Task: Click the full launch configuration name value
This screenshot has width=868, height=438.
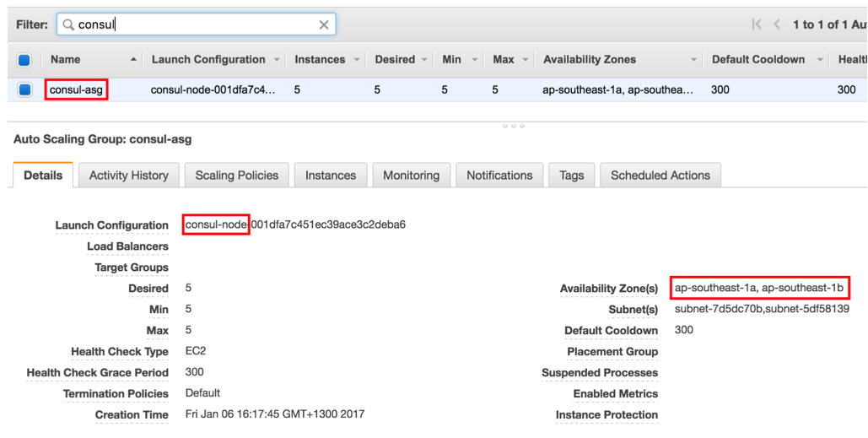Action: (x=295, y=224)
